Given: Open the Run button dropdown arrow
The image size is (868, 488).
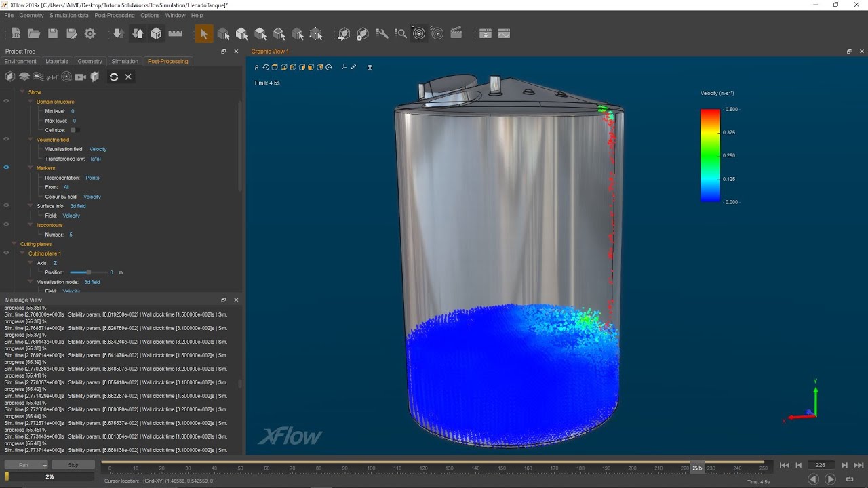Looking at the screenshot, I should [45, 466].
